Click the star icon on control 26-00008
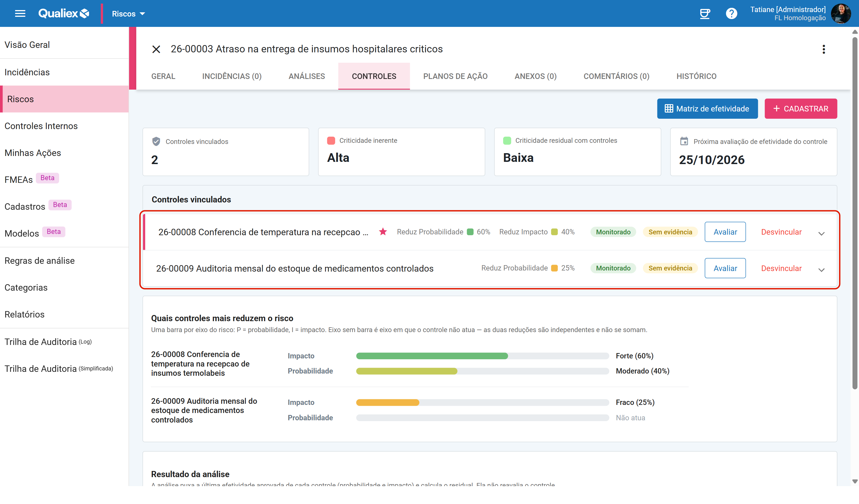This screenshot has height=504, width=859. click(x=383, y=232)
